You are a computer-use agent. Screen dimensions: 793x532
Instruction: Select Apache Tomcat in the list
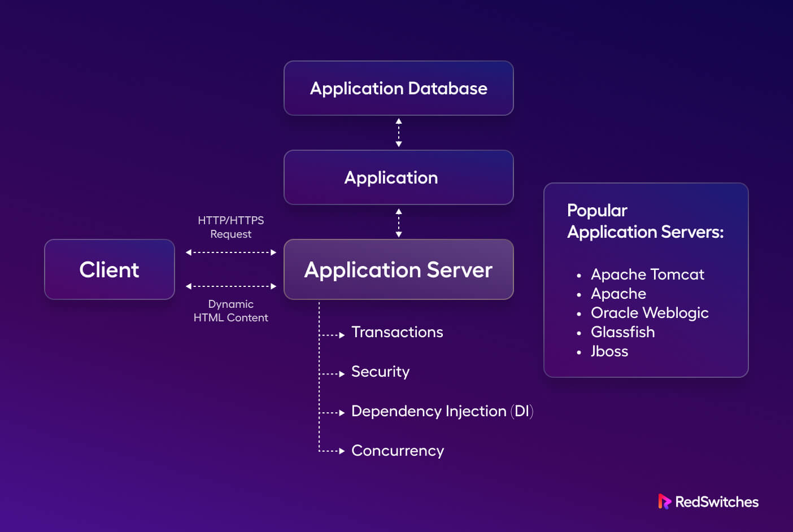point(647,274)
